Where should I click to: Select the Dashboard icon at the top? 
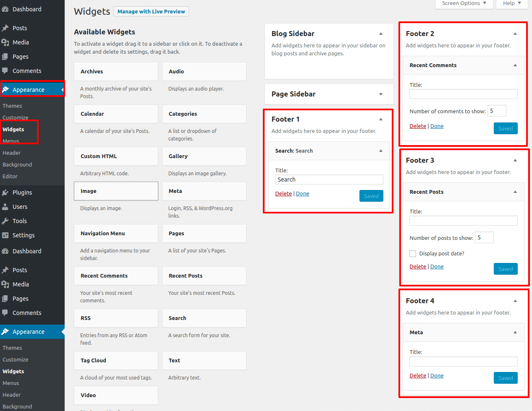[6, 9]
